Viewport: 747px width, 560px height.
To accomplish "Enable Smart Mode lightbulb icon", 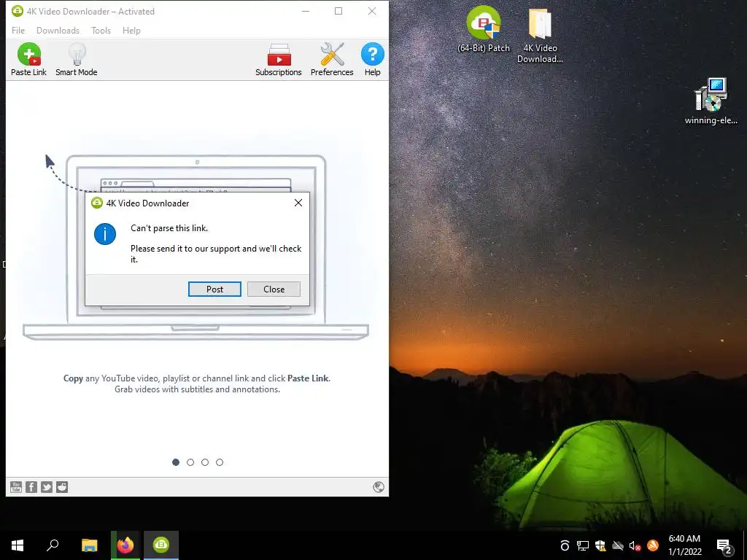I will point(76,60).
